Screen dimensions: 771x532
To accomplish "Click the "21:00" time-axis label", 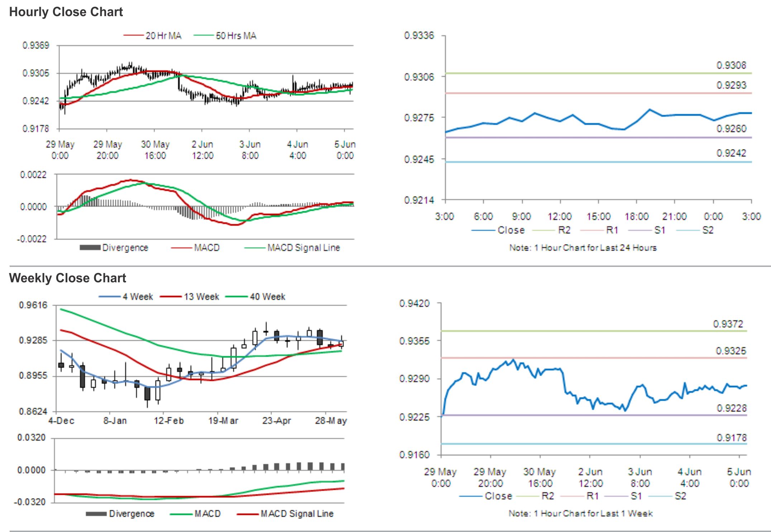I will click(x=674, y=216).
